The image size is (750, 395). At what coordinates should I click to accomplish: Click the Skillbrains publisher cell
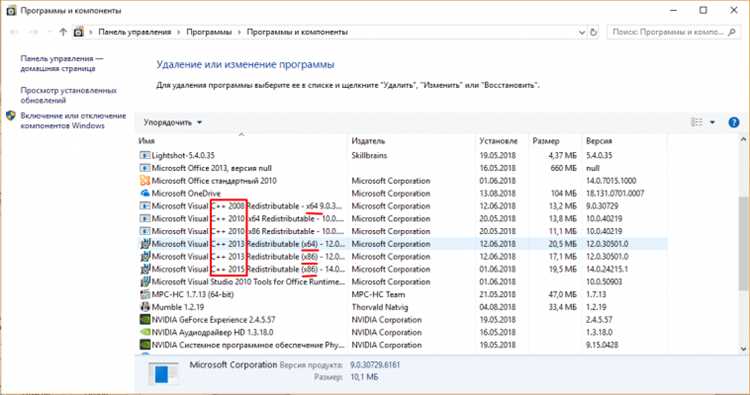(x=369, y=155)
